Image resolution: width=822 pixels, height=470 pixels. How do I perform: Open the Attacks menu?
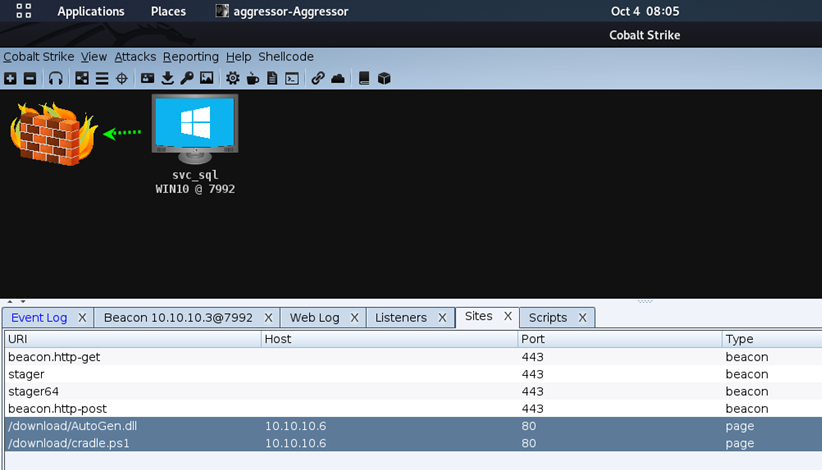point(135,57)
